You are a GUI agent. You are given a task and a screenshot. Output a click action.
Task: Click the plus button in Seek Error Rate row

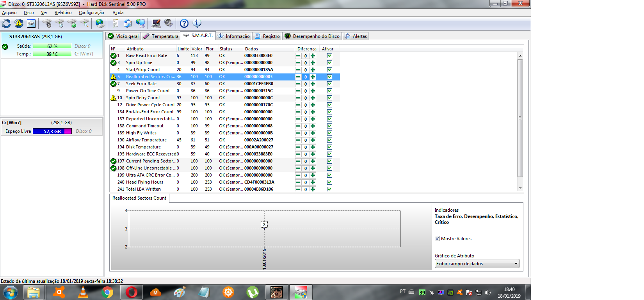(313, 84)
